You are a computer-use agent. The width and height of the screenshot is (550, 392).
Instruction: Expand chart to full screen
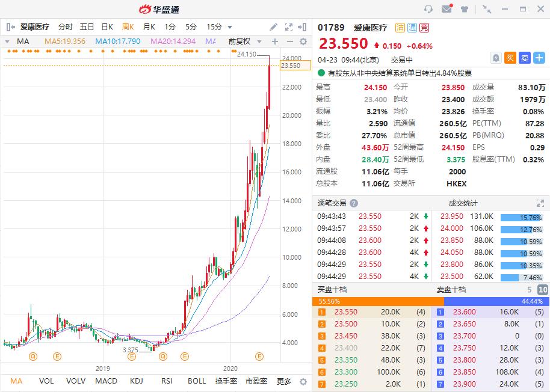point(289,26)
